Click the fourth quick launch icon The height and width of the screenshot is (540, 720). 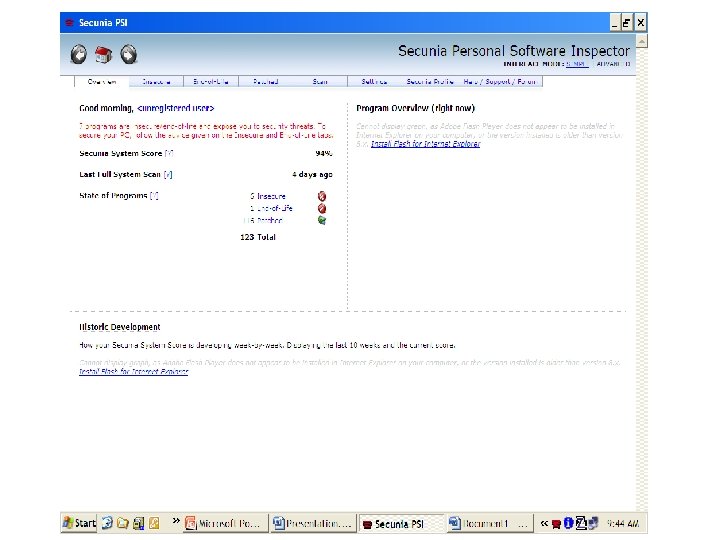[x=154, y=523]
